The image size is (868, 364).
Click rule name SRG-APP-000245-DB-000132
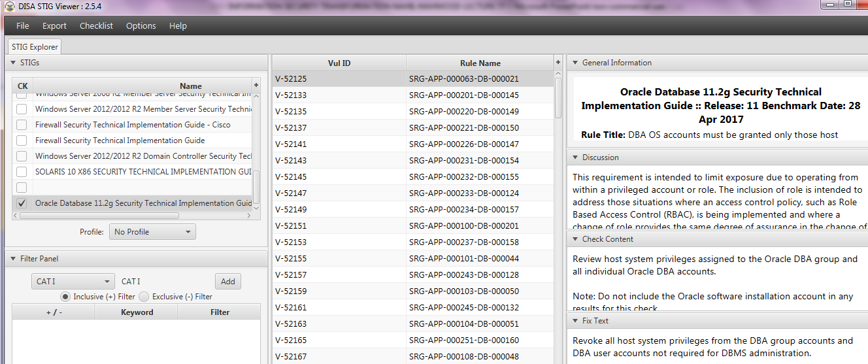point(464,308)
